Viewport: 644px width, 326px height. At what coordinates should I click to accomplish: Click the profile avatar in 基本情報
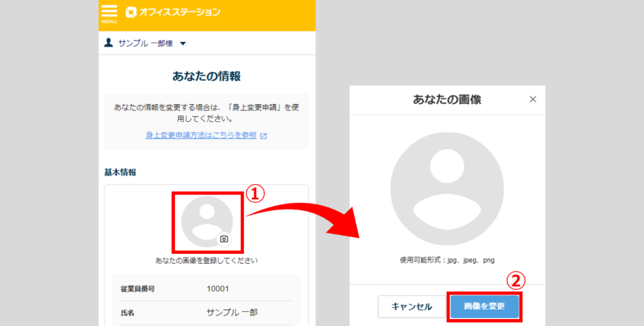pos(207,222)
